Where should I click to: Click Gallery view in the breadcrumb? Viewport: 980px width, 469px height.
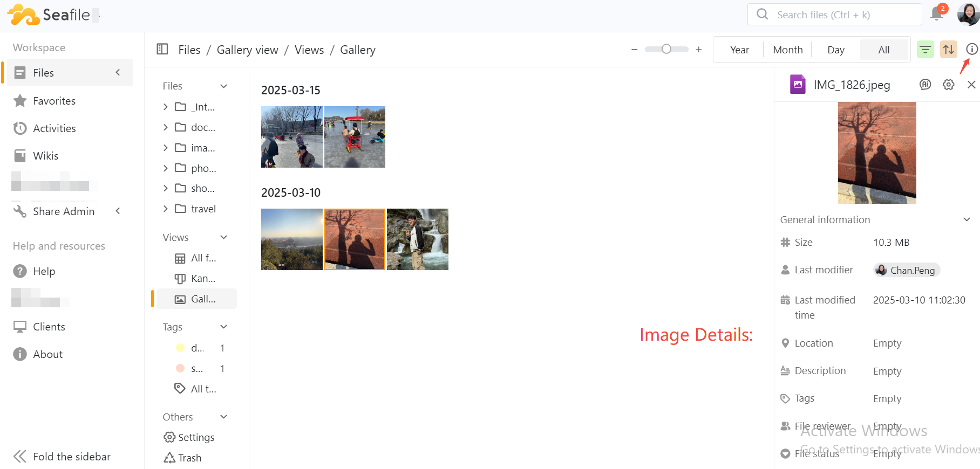click(247, 50)
